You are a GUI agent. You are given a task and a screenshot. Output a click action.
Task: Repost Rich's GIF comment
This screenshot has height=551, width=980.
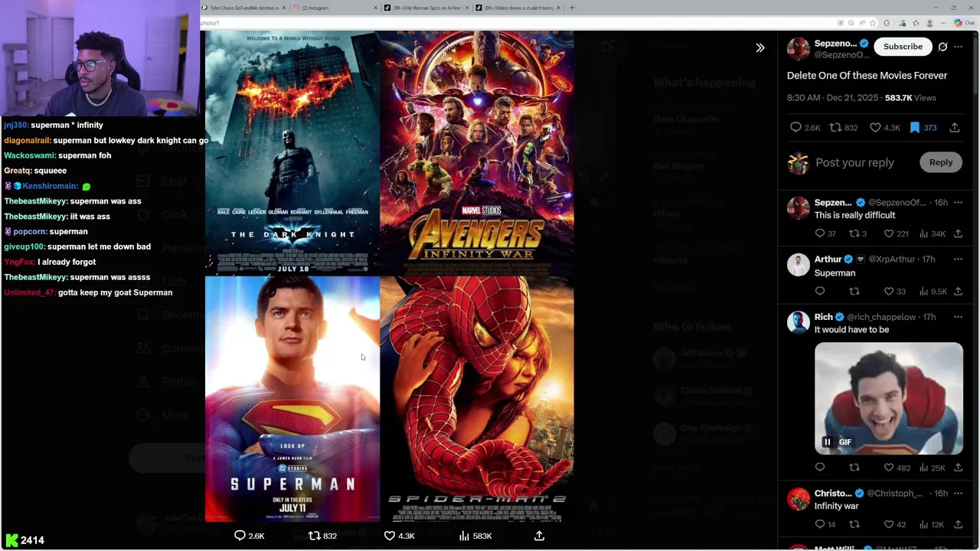(854, 468)
